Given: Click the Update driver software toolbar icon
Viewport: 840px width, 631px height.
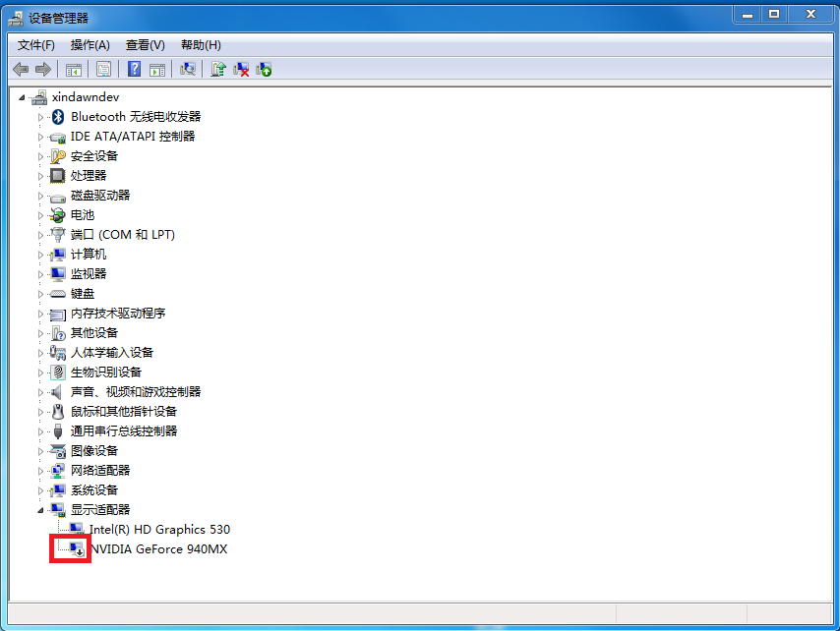Looking at the screenshot, I should tap(218, 69).
